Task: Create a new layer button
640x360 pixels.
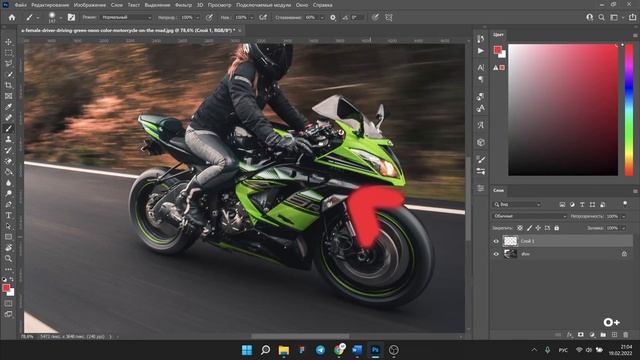Action: (615, 335)
